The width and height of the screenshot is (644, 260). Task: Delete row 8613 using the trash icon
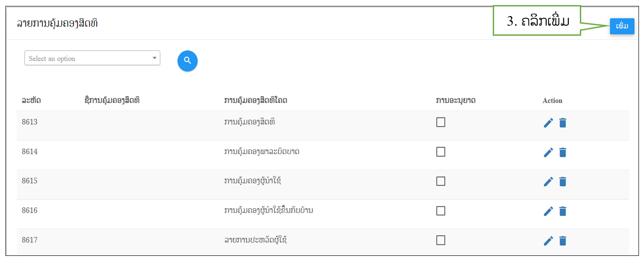pyautogui.click(x=563, y=123)
